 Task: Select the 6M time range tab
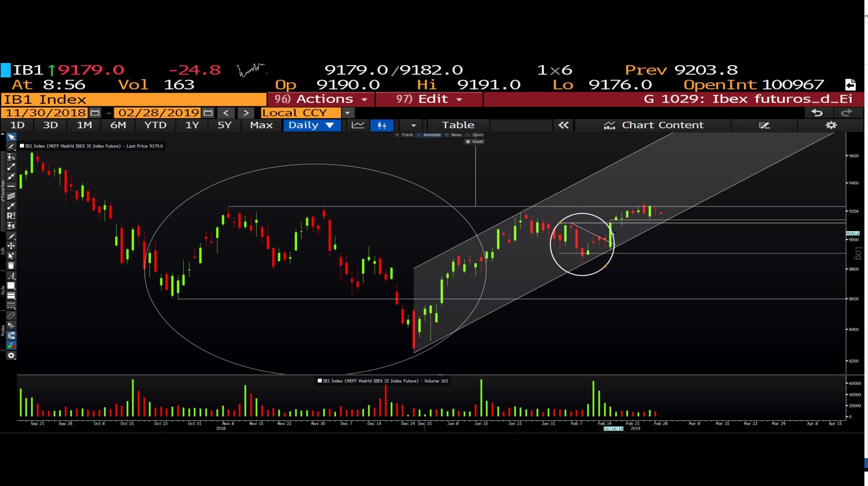coord(118,125)
